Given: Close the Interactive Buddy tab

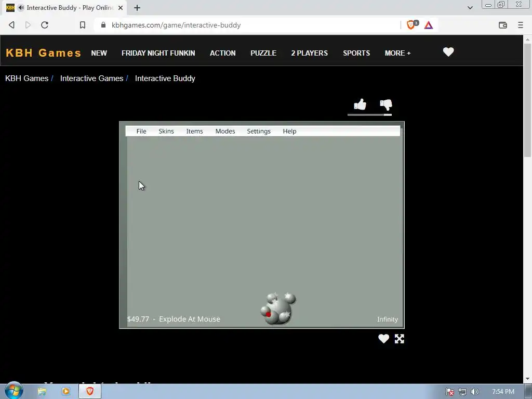Looking at the screenshot, I should [x=121, y=7].
